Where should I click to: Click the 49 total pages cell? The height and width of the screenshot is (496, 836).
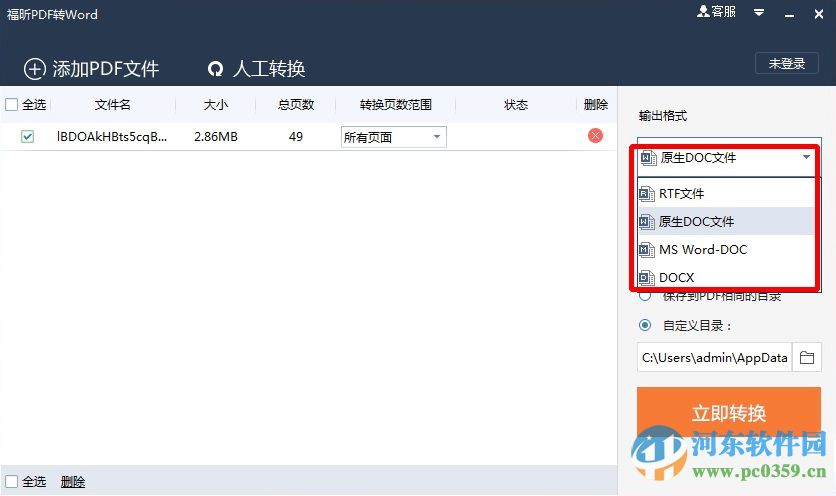(296, 137)
